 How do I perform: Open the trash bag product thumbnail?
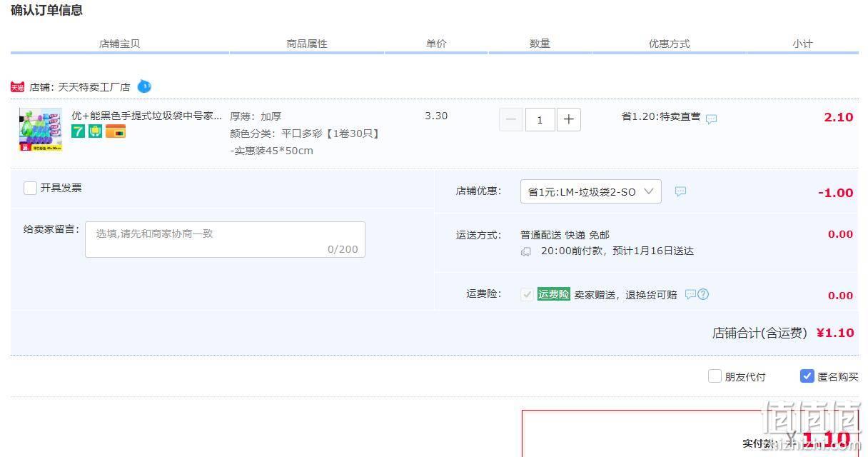click(41, 129)
